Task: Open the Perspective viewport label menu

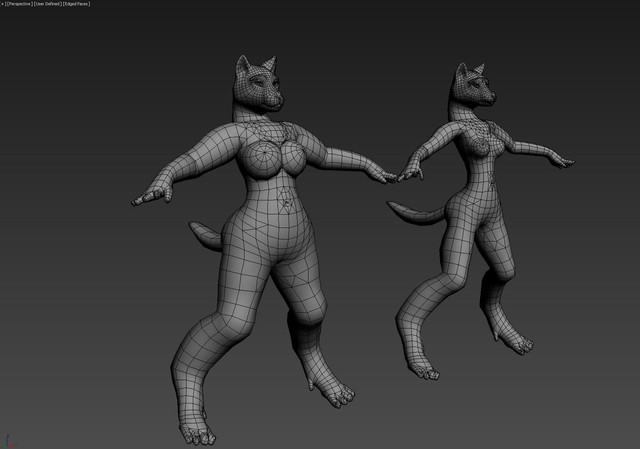Action: pyautogui.click(x=19, y=4)
